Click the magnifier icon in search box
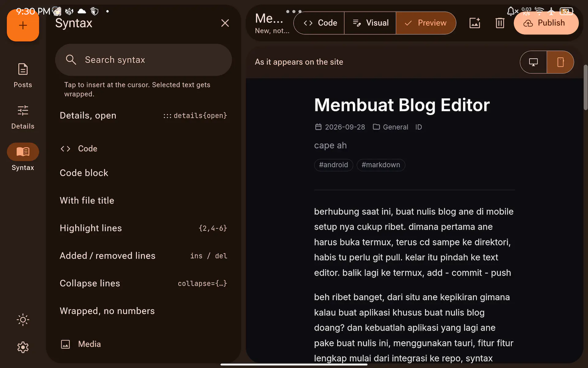The width and height of the screenshot is (588, 368). point(71,60)
